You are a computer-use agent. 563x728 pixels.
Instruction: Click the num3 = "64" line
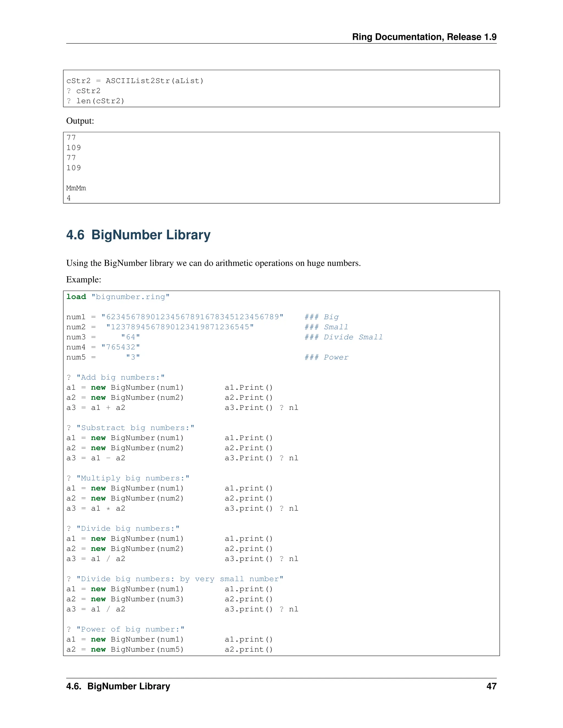click(x=103, y=337)
